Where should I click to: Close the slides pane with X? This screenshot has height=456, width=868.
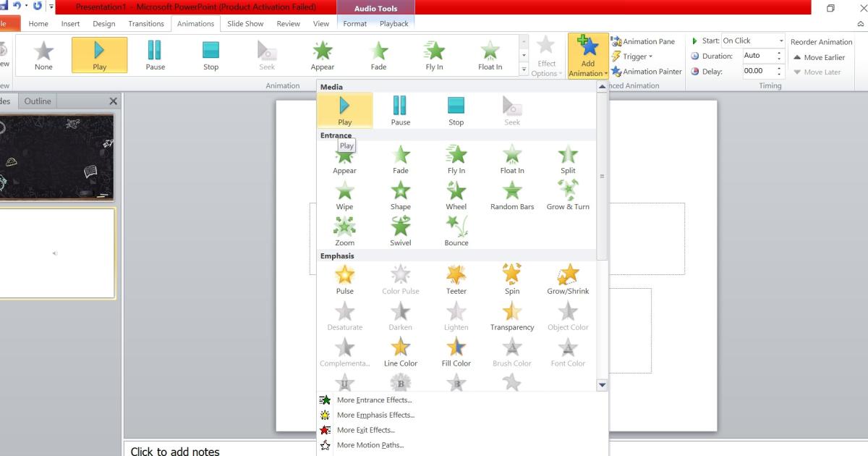coord(113,101)
